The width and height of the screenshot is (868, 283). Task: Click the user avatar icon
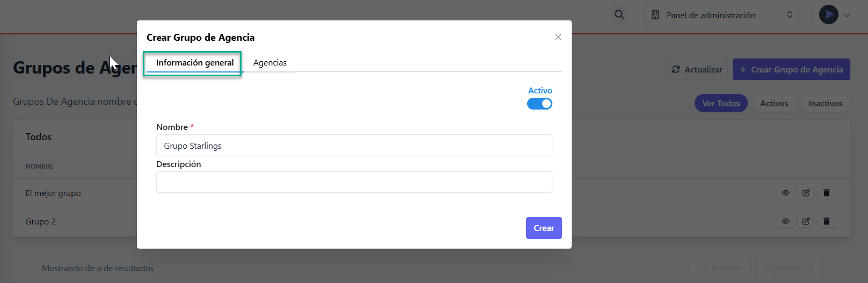828,14
